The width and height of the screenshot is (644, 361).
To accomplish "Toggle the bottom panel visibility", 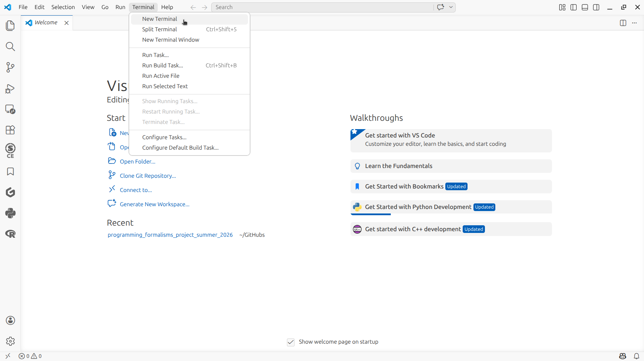I will pyautogui.click(x=585, y=7).
